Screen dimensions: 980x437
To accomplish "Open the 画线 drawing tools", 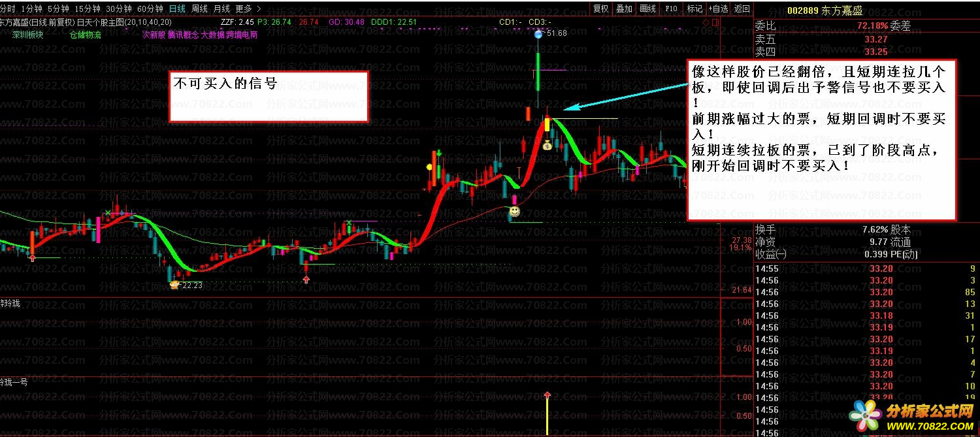I will coord(647,8).
